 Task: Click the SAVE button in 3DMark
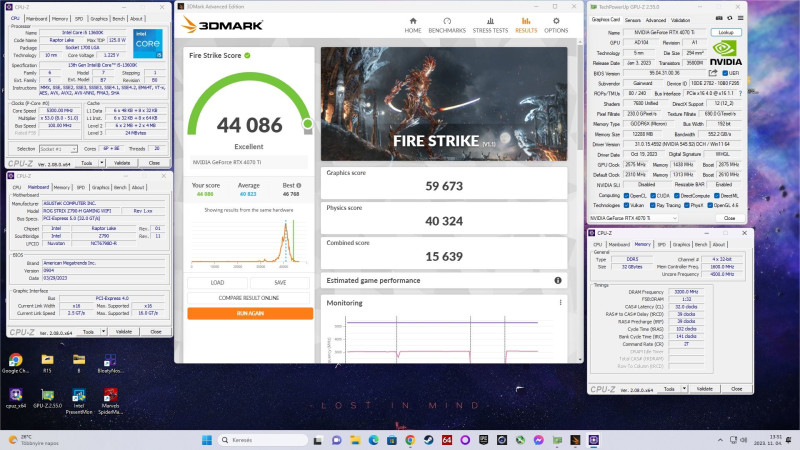[280, 282]
